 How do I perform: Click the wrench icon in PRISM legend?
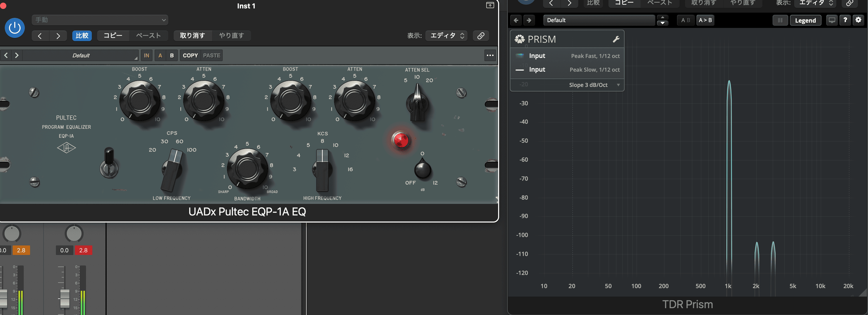point(616,40)
